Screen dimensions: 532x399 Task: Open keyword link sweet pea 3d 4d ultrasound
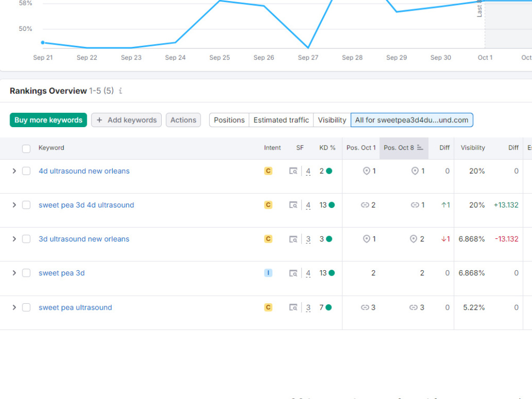(86, 205)
